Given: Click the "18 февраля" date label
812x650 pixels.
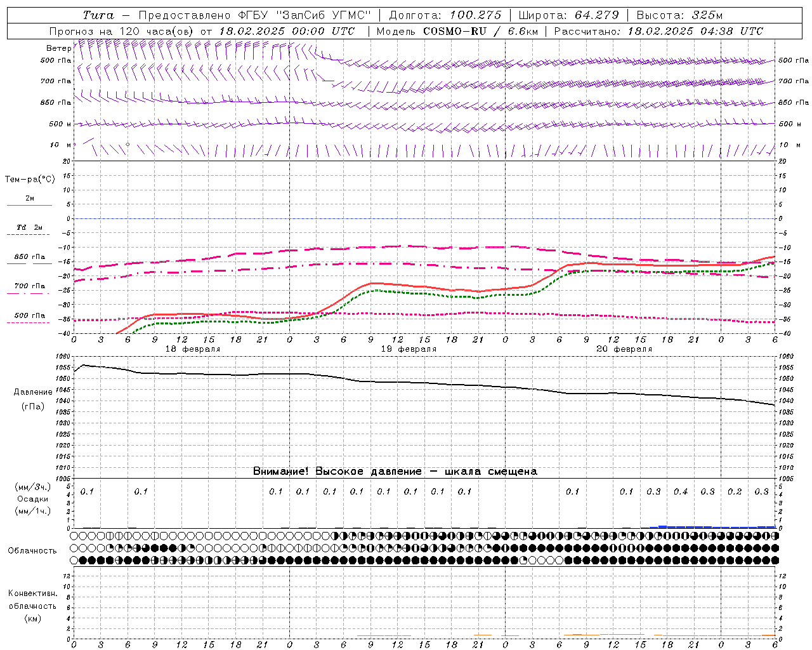Looking at the screenshot, I should click(x=193, y=349).
